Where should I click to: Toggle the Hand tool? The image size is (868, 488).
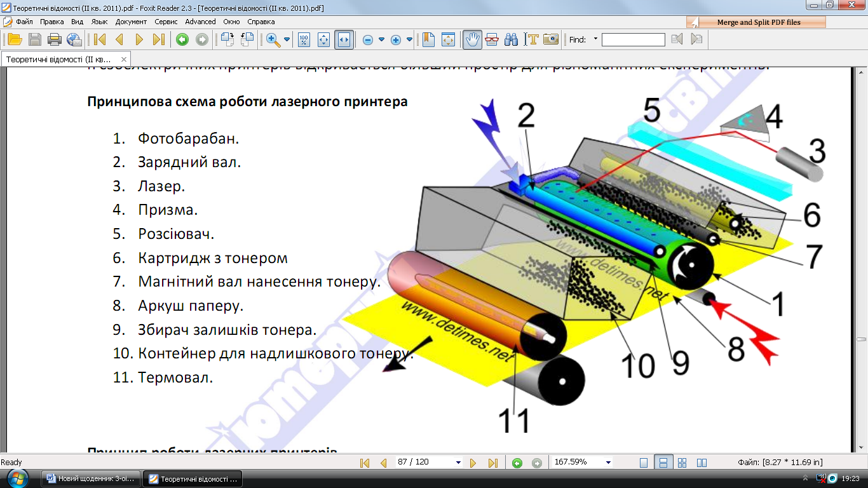[x=471, y=39]
